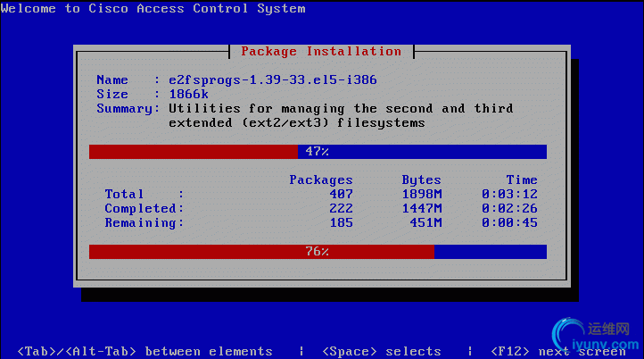Screen dimensions: 644x359
Task: Click the '<Space> selects' hint
Action: 382,352
